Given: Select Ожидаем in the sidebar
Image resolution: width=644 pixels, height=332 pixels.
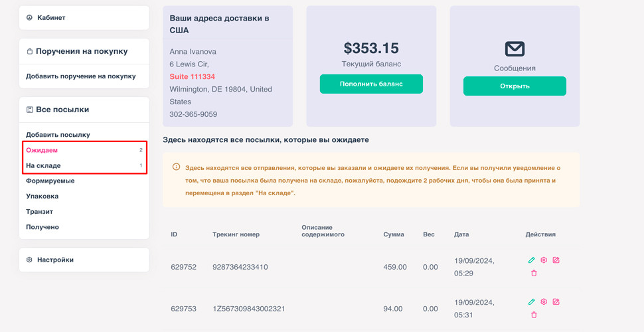Looking at the screenshot, I should (42, 150).
